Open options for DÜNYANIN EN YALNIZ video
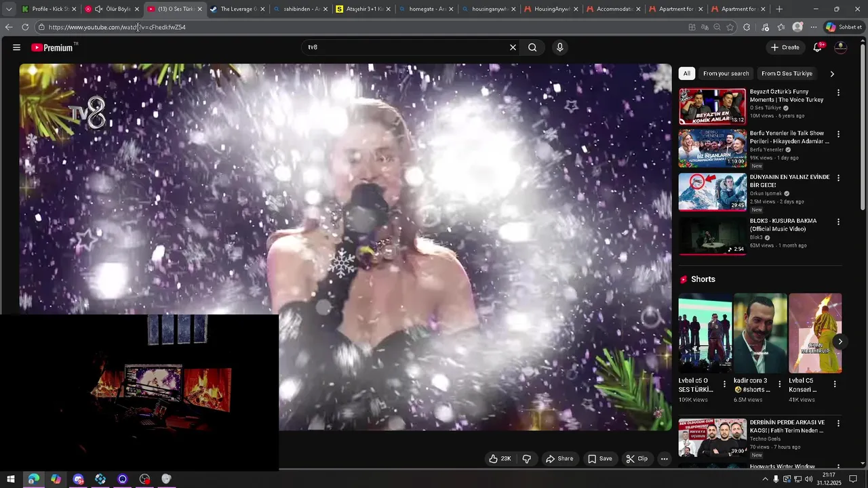 (838, 178)
